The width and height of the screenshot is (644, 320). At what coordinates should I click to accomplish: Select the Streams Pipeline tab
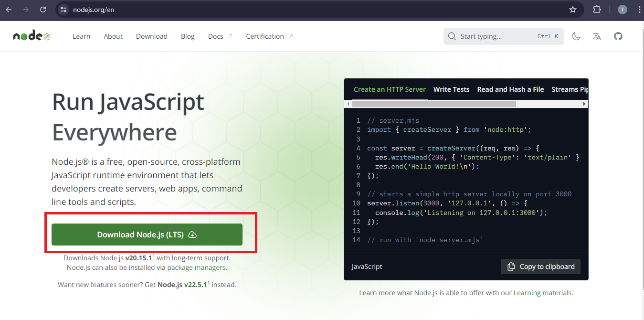tap(570, 89)
